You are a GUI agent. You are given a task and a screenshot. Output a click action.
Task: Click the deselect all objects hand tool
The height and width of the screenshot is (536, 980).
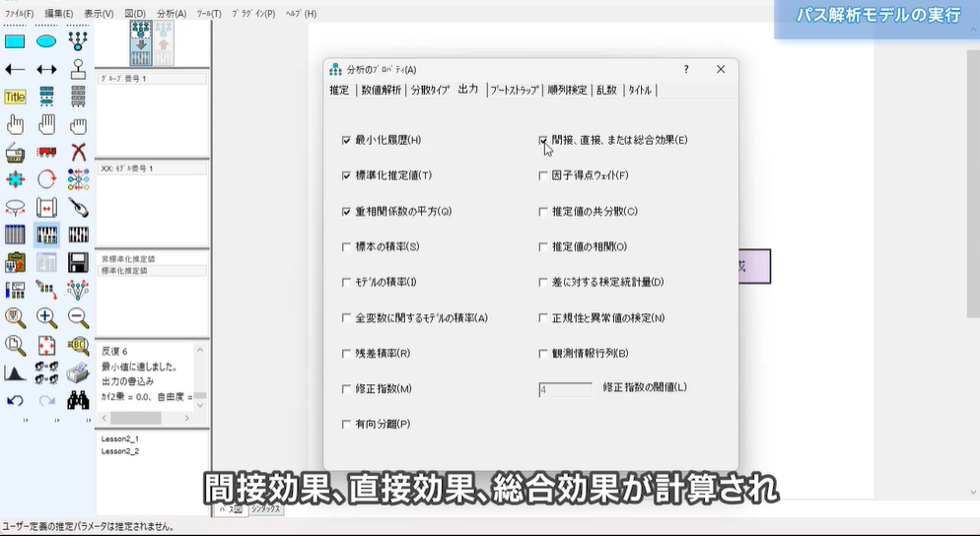pyautogui.click(x=78, y=125)
